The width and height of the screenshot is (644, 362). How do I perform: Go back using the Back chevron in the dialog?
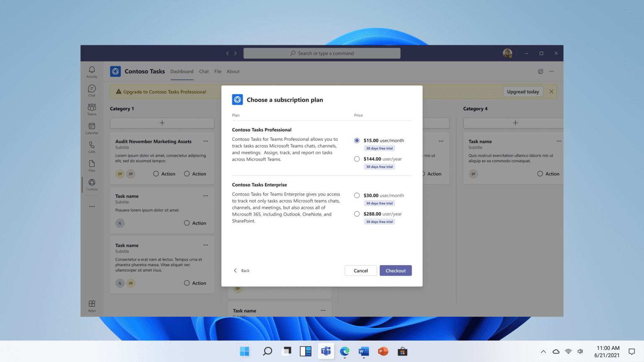(x=241, y=270)
